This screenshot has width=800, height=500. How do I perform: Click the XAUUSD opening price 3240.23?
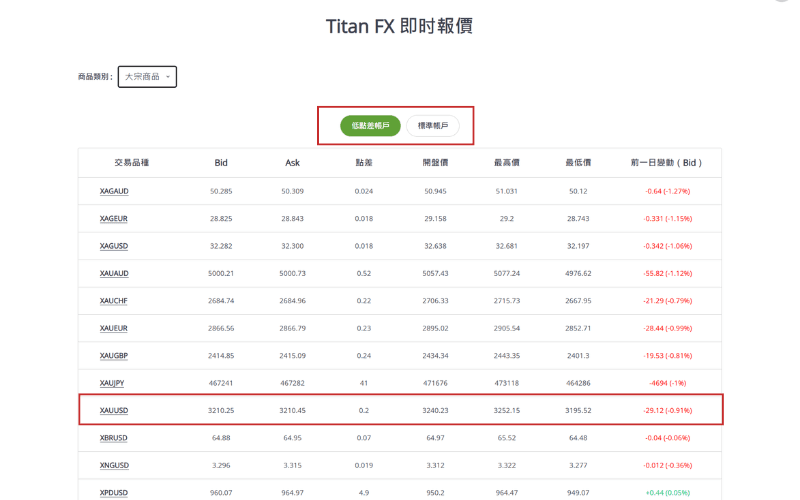[x=435, y=411]
